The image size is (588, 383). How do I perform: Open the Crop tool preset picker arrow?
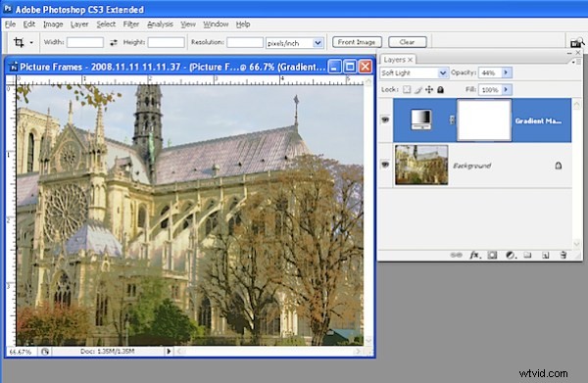click(x=31, y=42)
